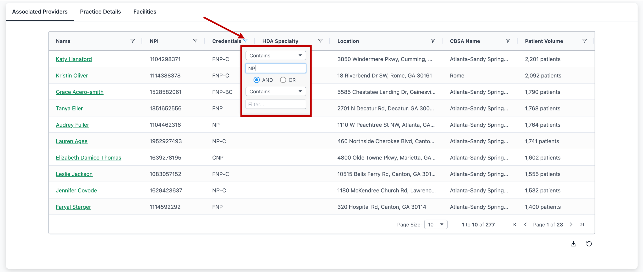The image size is (644, 273).
Task: Open the HDA Specialty filter icon
Action: click(x=320, y=41)
